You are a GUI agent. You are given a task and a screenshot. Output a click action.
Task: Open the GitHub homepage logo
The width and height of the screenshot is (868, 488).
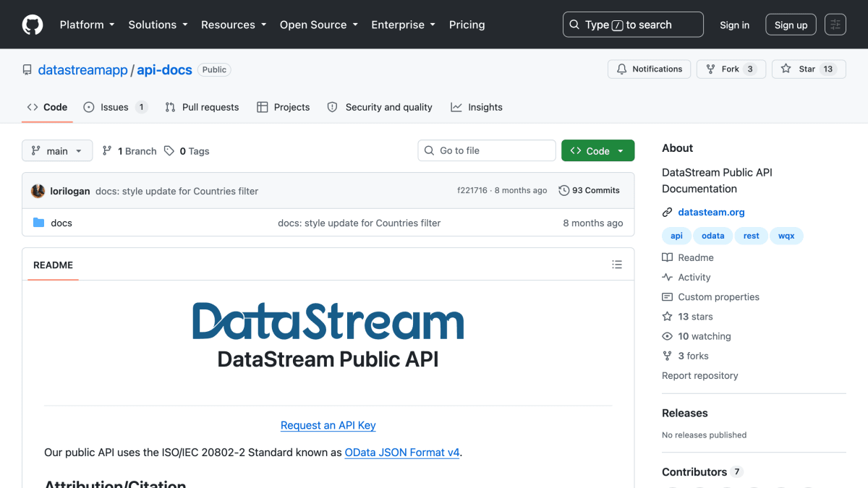(33, 25)
